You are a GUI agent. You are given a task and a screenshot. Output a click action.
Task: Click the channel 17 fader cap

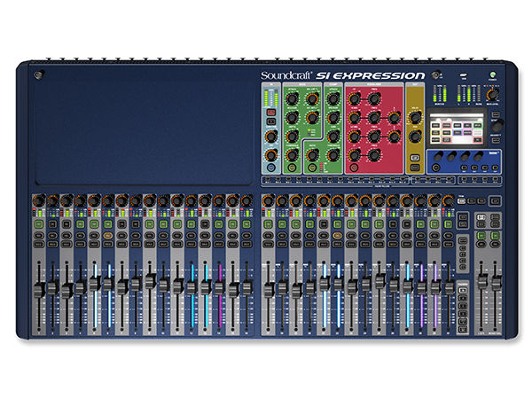[x=269, y=290]
